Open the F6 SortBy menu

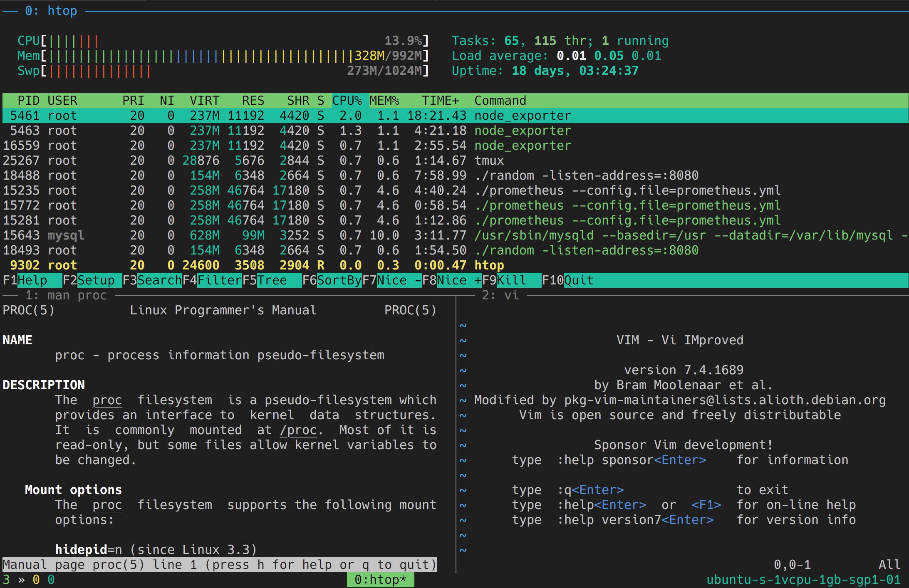(339, 280)
